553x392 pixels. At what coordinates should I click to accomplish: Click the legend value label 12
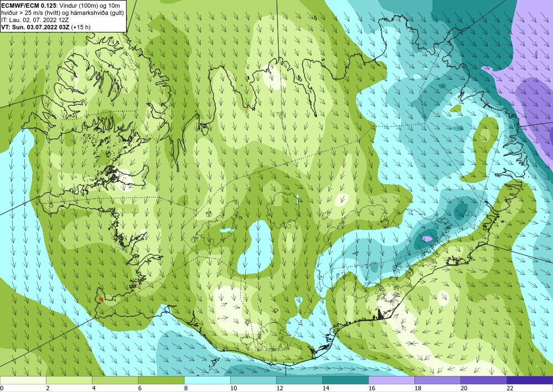click(x=280, y=388)
